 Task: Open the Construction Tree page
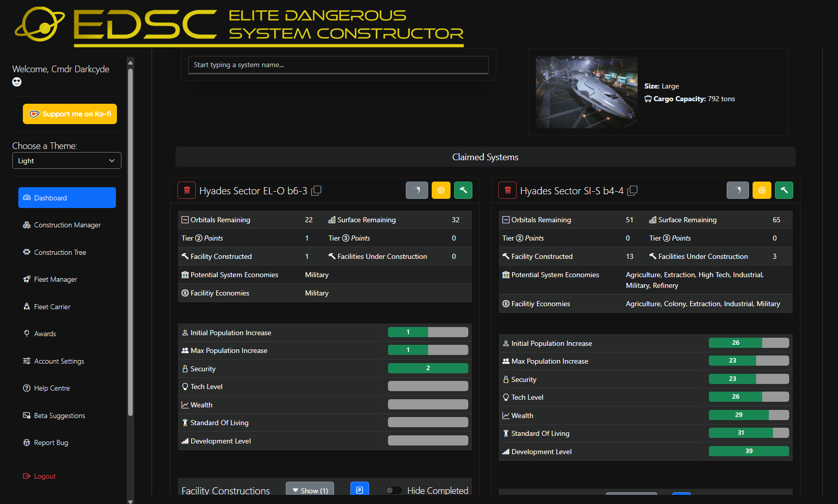point(67,252)
